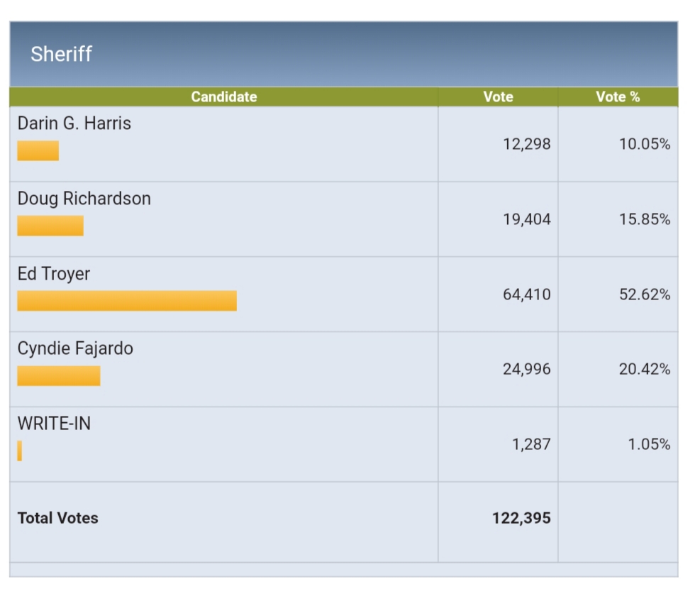Viewport: 700px width, 606px height.
Task: Click the Total Votes label
Action: [58, 518]
